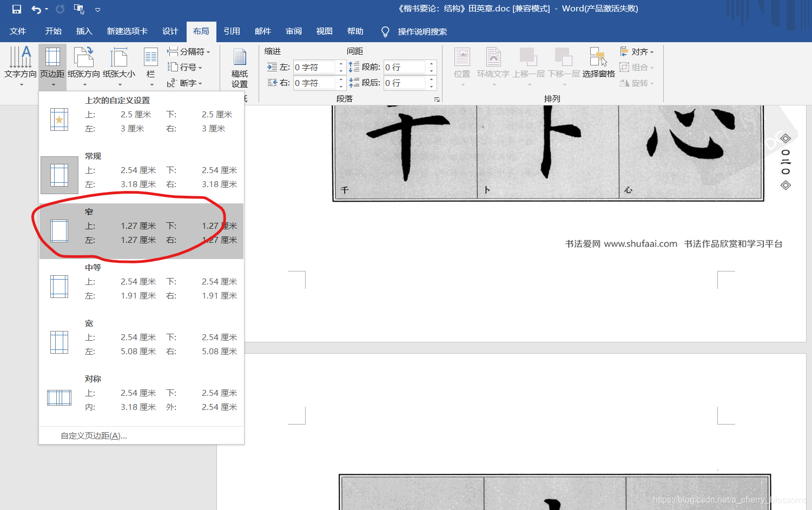Increase the left indent with up arrow
This screenshot has height=510, width=812.
pos(341,64)
